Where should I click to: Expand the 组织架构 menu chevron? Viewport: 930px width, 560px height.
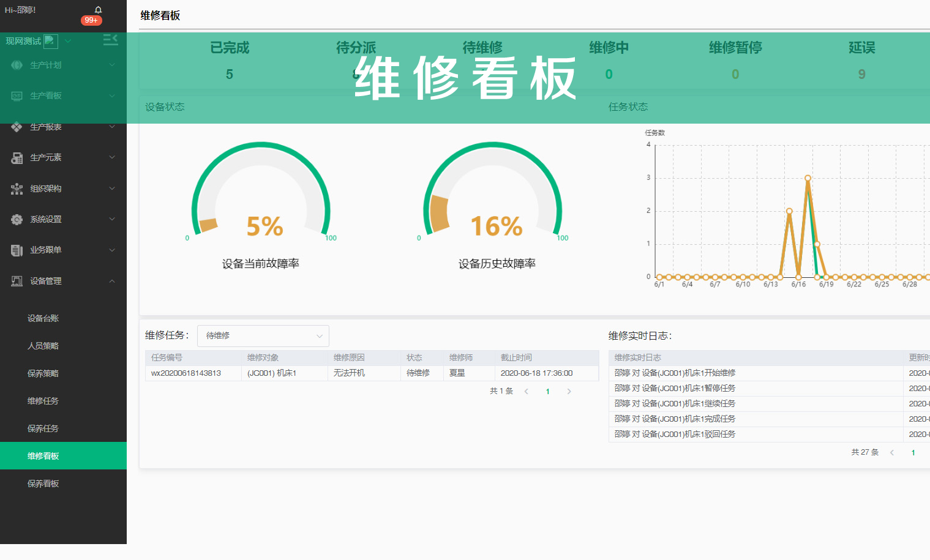tap(112, 189)
